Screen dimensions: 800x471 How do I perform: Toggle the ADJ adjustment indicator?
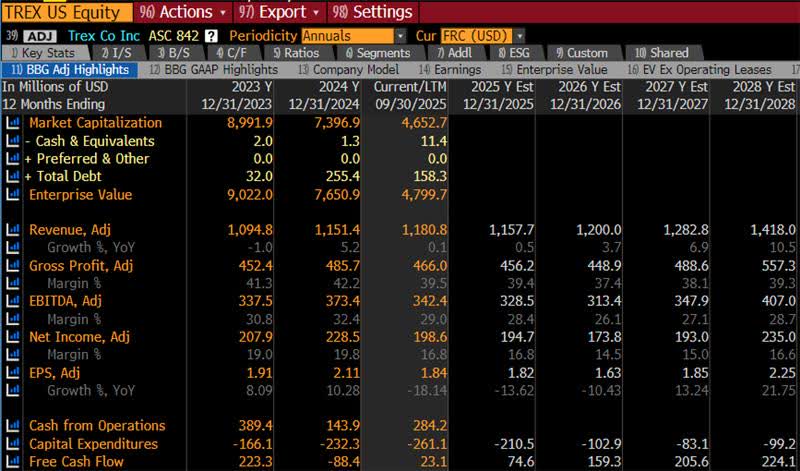40,36
